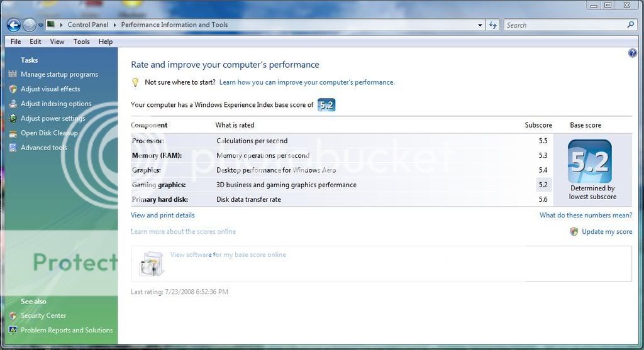Screen dimensions: 644x350
Task: Select the Processor component row label
Action: [148, 141]
